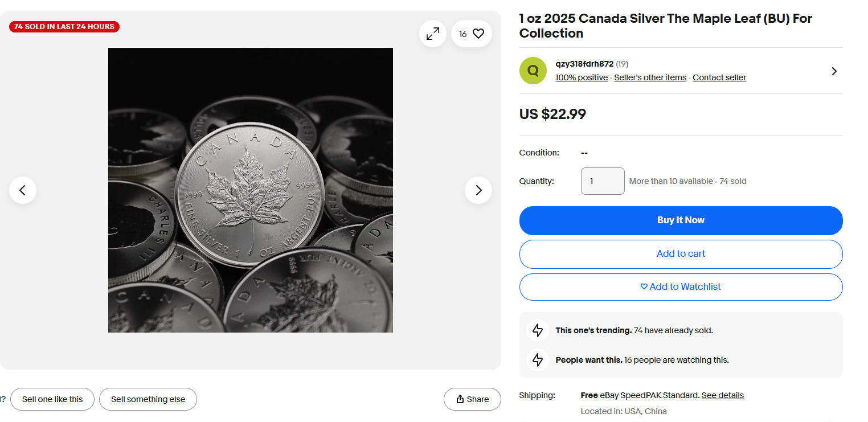The width and height of the screenshot is (868, 422).
Task: Click the lightning icon beside "People want this"
Action: click(538, 360)
